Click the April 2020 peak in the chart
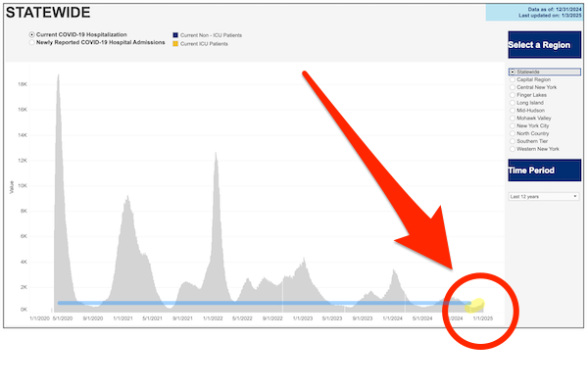This screenshot has width=588, height=390. (x=58, y=75)
